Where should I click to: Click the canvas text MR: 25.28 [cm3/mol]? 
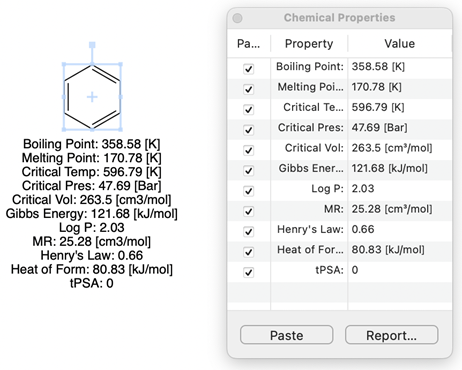click(x=92, y=242)
